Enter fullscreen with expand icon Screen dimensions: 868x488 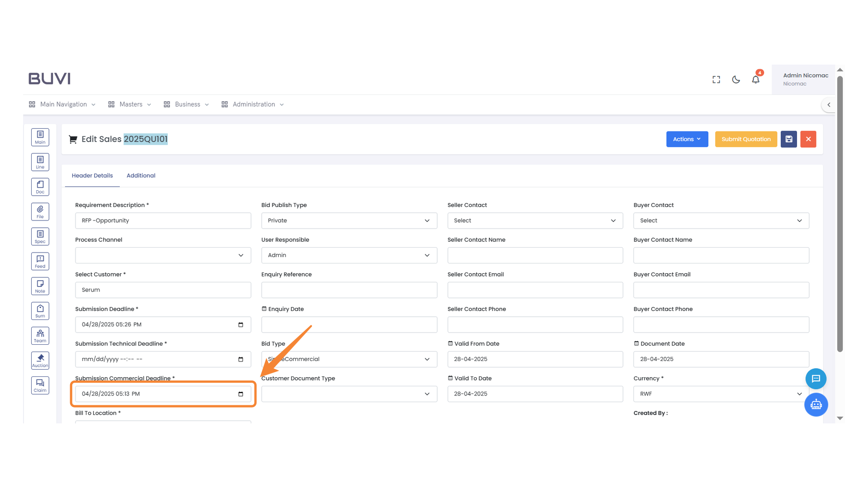pyautogui.click(x=716, y=80)
